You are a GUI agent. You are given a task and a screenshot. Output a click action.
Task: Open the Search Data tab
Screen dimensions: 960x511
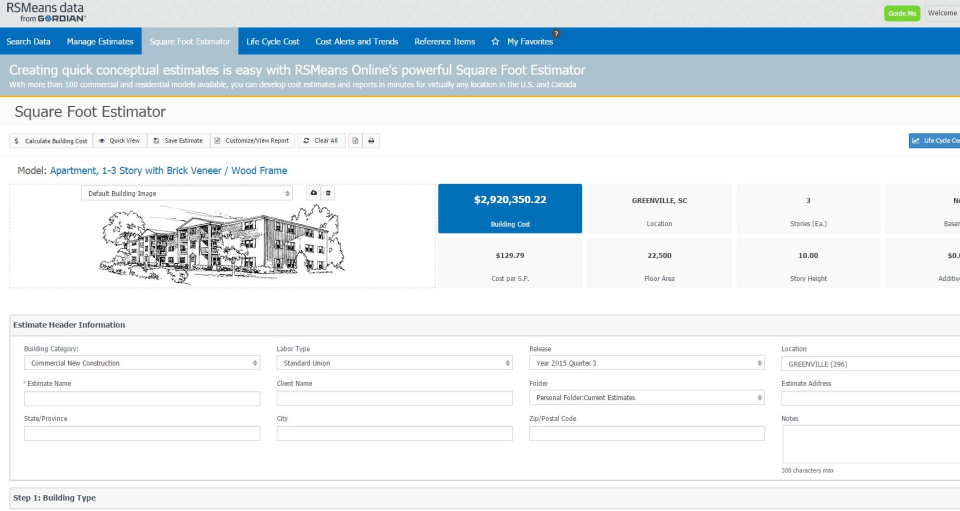point(28,42)
